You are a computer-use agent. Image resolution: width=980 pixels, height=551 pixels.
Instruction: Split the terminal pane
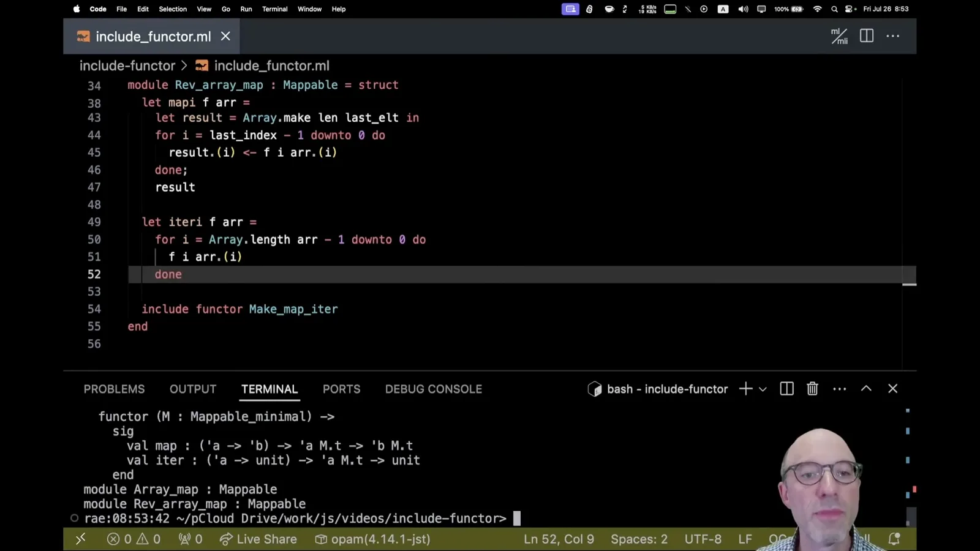tap(787, 389)
